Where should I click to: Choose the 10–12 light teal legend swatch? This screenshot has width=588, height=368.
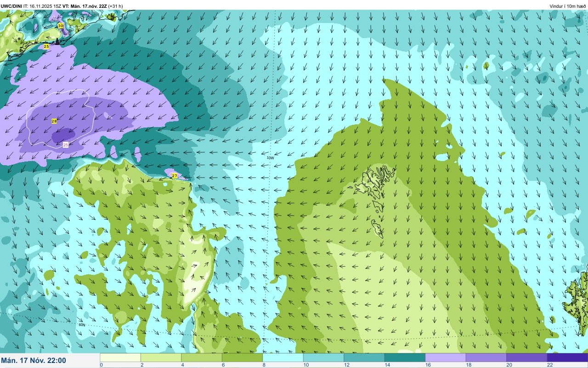tap(323, 357)
